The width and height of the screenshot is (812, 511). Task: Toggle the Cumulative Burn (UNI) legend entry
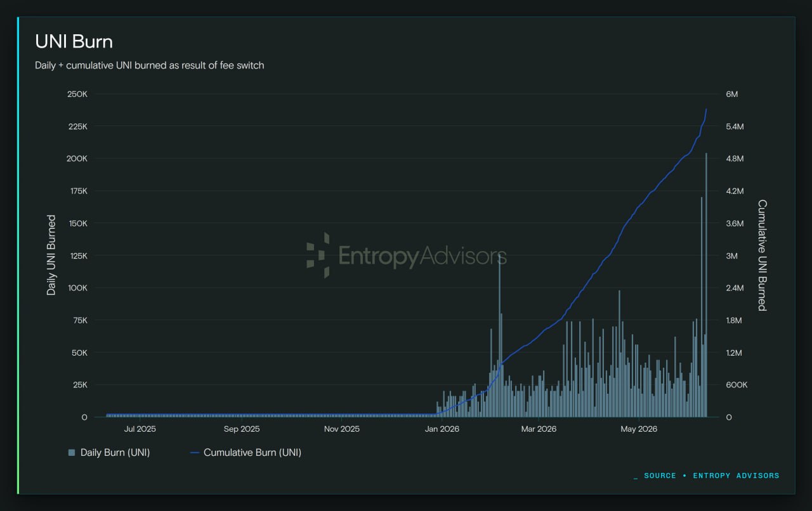[246, 453]
